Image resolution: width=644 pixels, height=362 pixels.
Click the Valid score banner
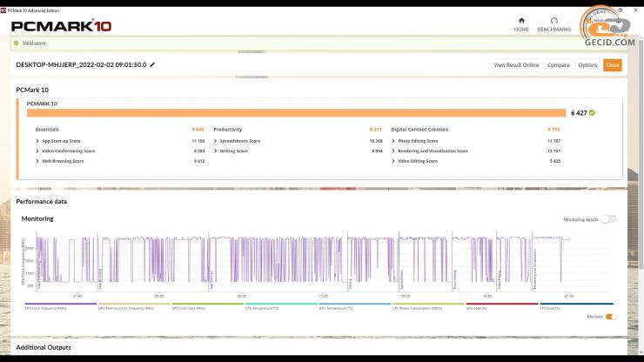[319, 43]
